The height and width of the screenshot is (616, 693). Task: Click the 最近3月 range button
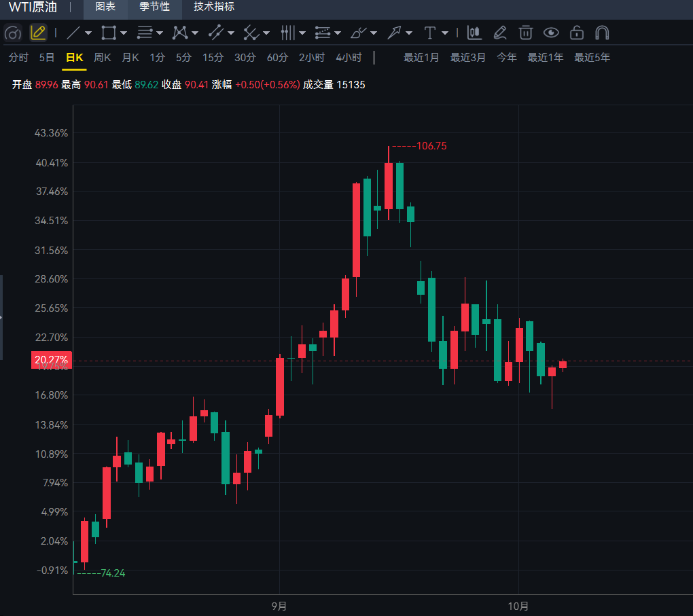click(468, 58)
